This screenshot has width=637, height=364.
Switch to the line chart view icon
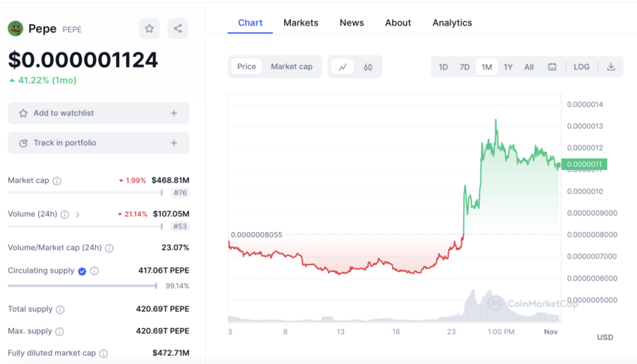click(343, 67)
